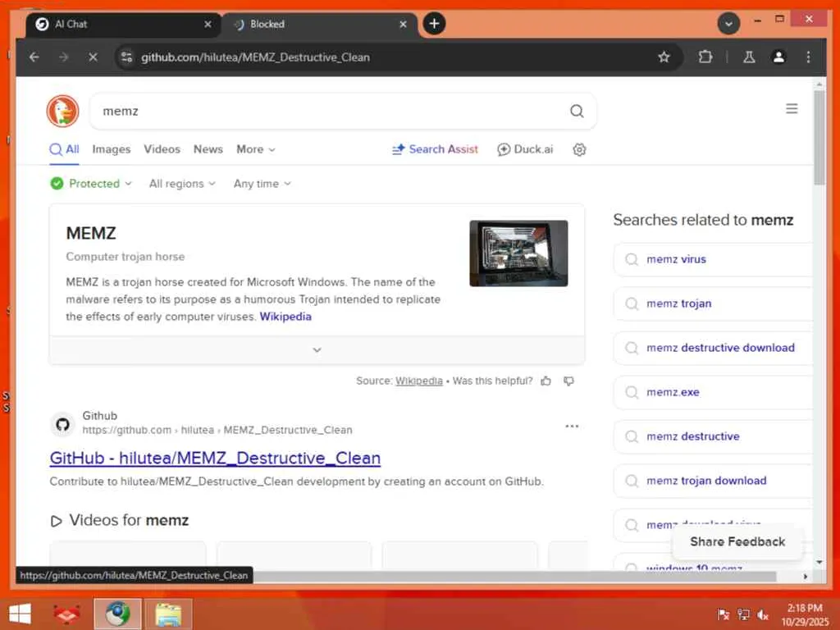
Task: Expand the MEMZ info card chevron
Action: point(317,349)
